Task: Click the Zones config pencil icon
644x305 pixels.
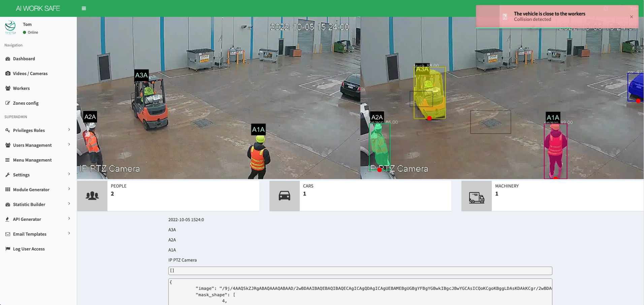Action: [7, 103]
